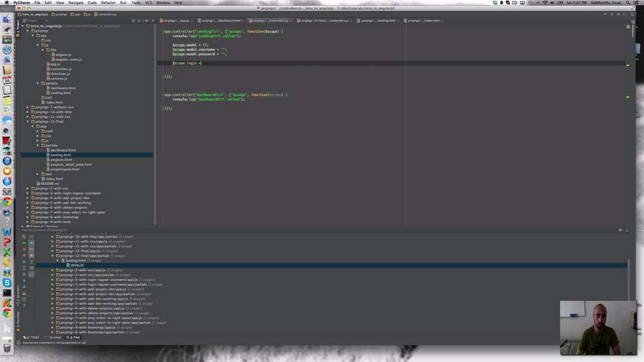Click the scroll-from-source target icon in Project panel
The image size is (644, 362).
pyautogui.click(x=133, y=21)
